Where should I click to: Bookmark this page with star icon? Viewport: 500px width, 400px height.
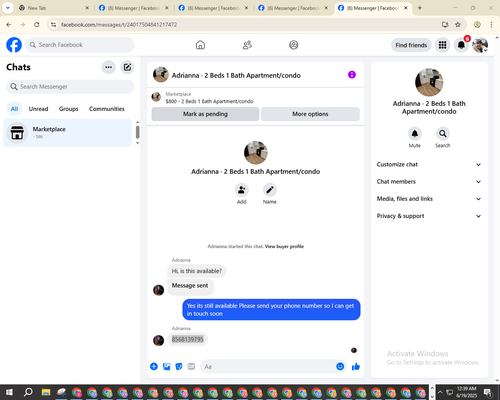(x=458, y=24)
